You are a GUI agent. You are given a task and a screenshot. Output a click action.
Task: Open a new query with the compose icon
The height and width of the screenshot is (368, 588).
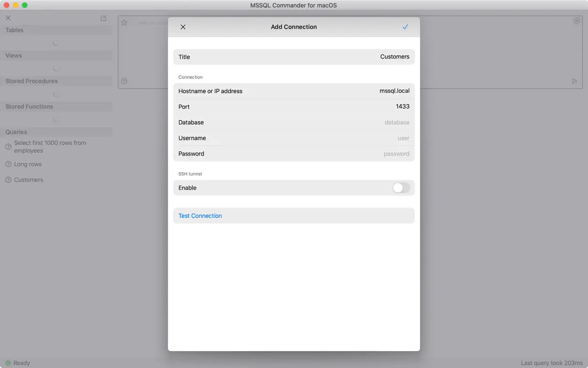point(103,18)
